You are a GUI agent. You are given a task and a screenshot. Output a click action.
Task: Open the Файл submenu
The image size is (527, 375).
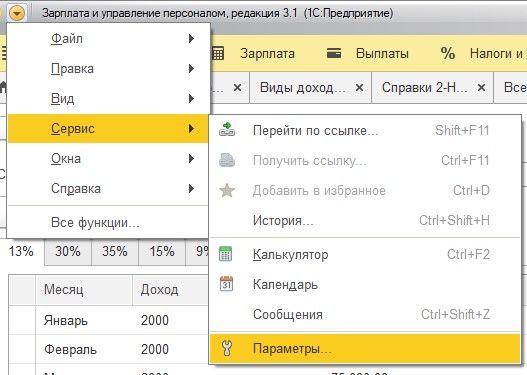pyautogui.click(x=108, y=39)
